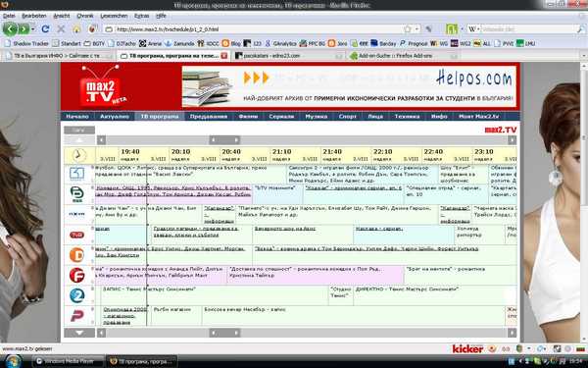Close the active ТВ програма tab
588x368 pixels.
tap(223, 56)
